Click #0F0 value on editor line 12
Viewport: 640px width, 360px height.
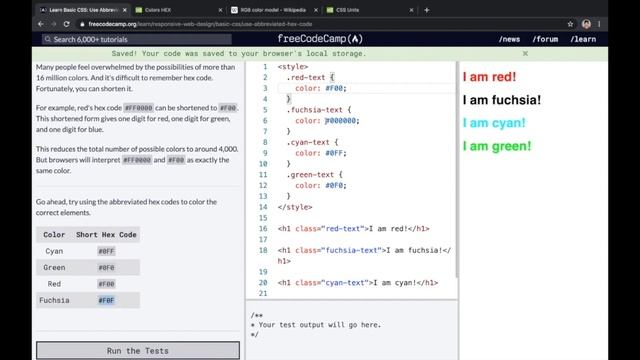pos(334,185)
